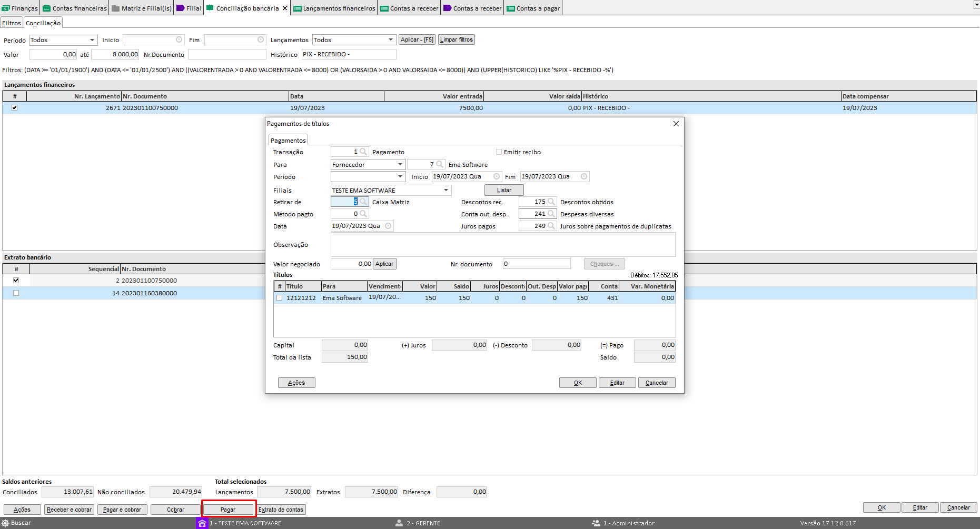Open the Descontos rec. account lookup magnifier

pos(551,202)
